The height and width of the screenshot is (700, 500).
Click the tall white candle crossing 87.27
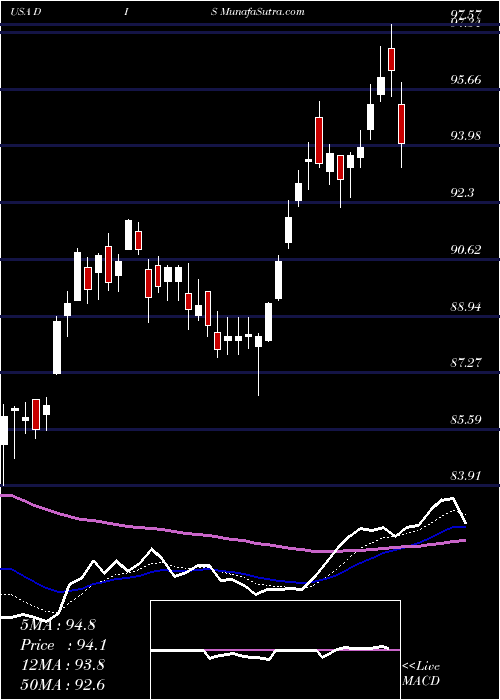(x=57, y=347)
